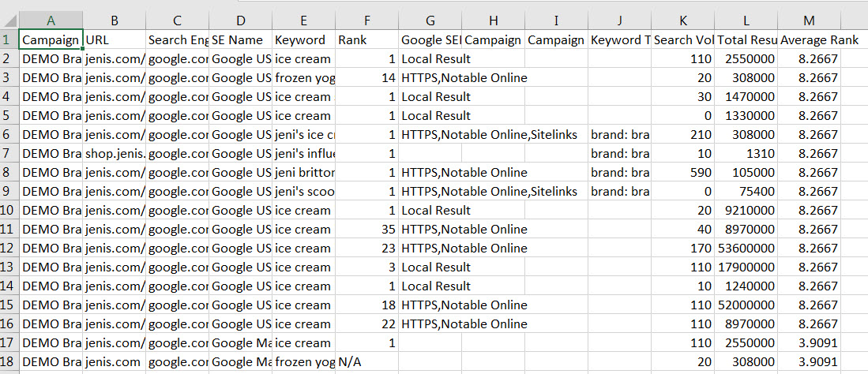
Task: Click search volume 210 cell
Action: coord(682,134)
